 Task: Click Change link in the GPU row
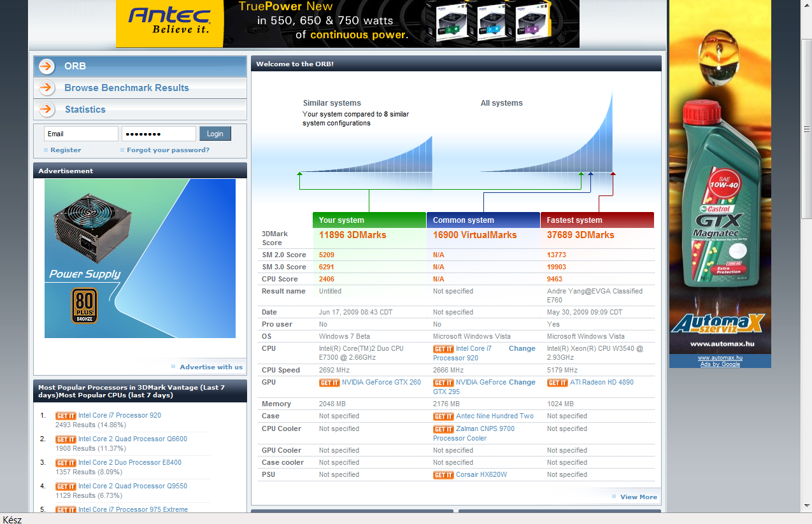pyautogui.click(x=522, y=382)
